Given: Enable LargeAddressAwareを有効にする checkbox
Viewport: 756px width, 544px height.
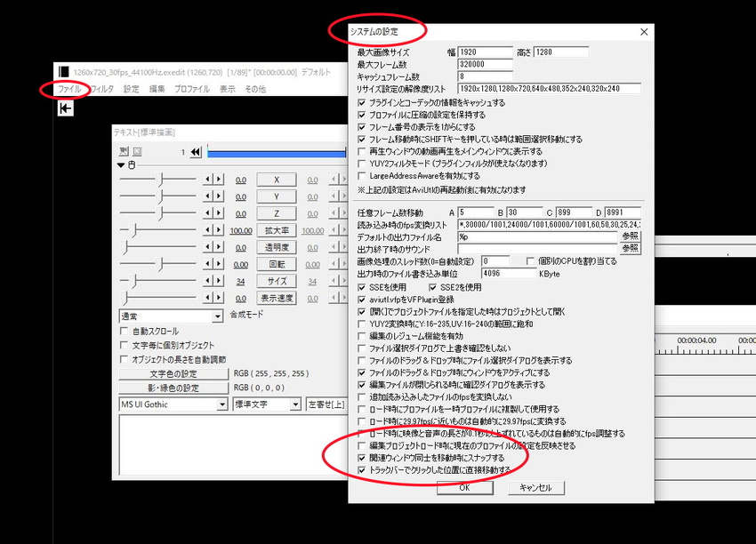Looking at the screenshot, I should point(362,175).
